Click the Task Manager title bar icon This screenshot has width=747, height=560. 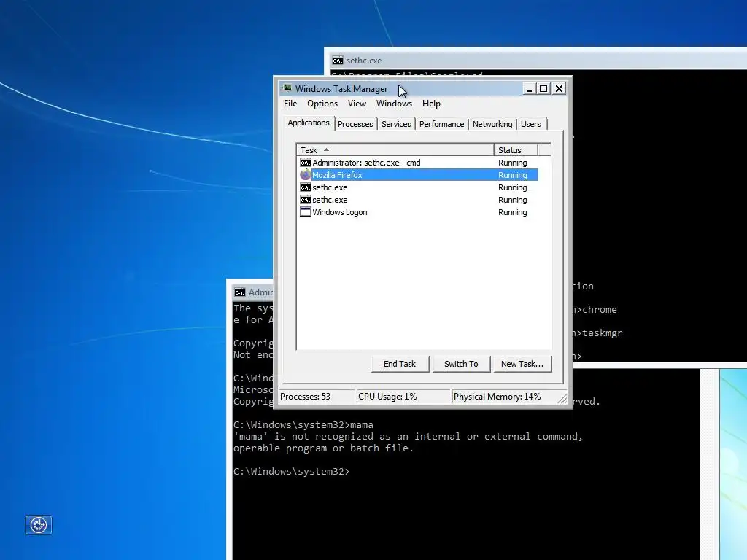[287, 88]
